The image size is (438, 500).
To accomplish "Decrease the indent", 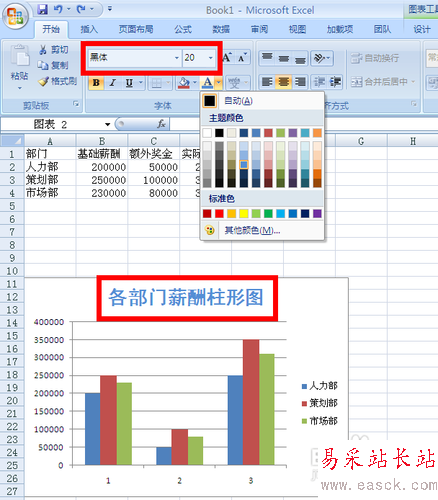I will point(319,82).
